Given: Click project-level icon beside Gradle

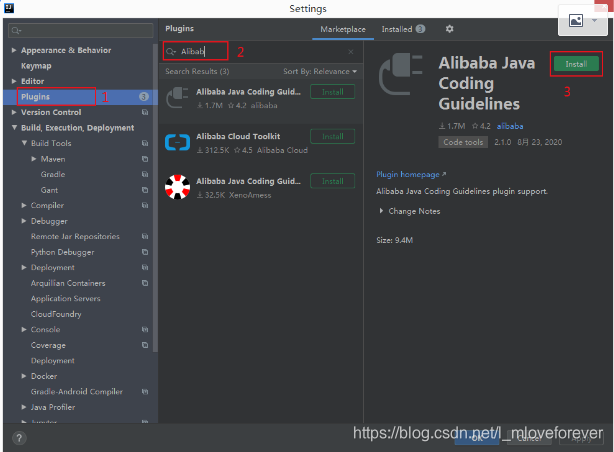Looking at the screenshot, I should pos(145,174).
